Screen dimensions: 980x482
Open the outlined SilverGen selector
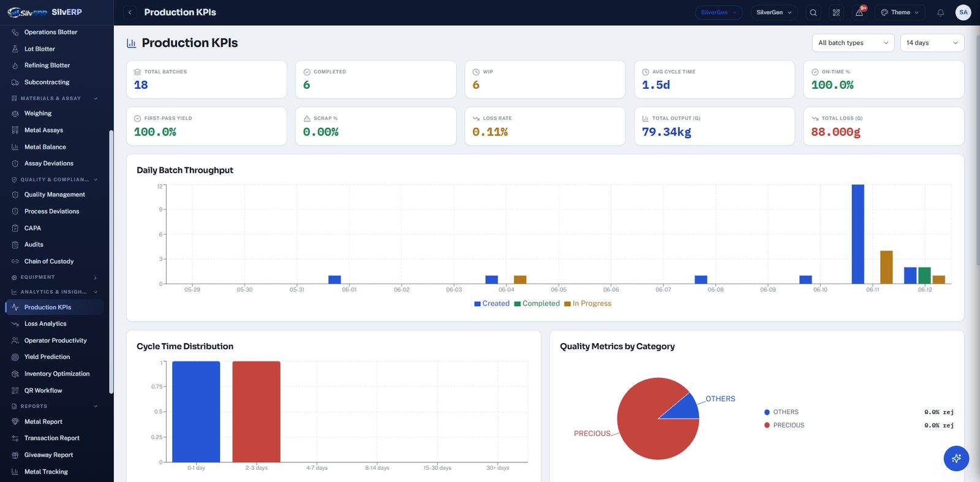[x=719, y=12]
